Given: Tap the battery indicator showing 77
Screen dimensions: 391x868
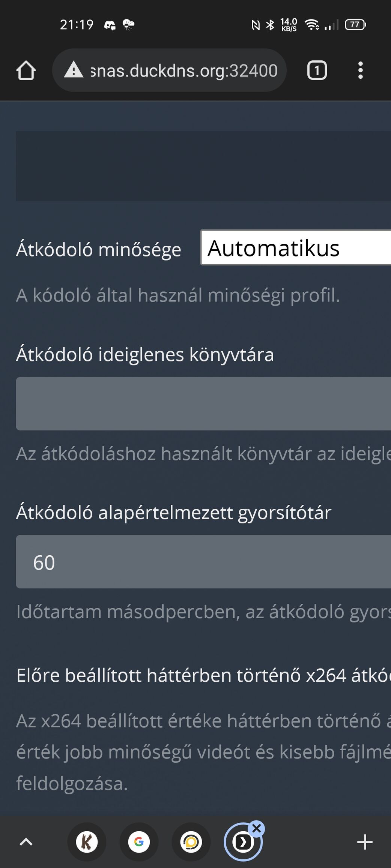Looking at the screenshot, I should click(355, 25).
